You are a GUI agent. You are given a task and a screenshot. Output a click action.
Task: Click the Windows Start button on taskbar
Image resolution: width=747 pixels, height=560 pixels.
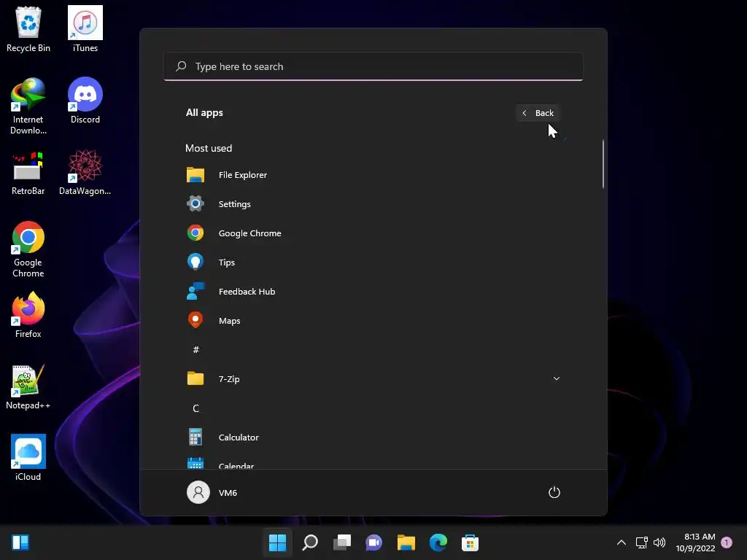(x=277, y=542)
